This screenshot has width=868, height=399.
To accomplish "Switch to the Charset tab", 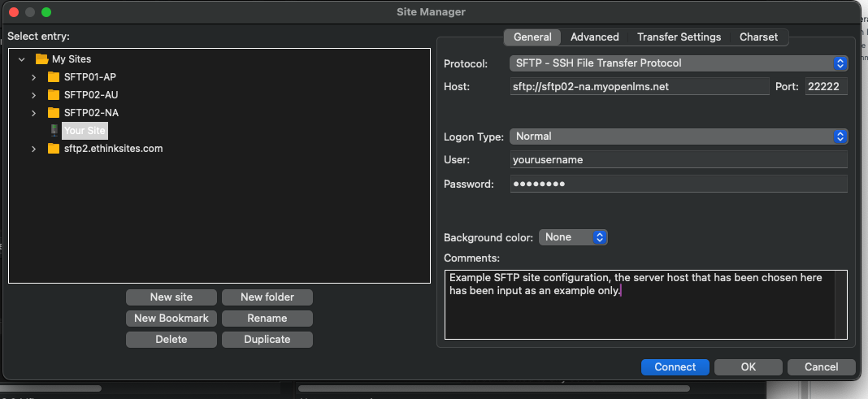I will coord(758,37).
